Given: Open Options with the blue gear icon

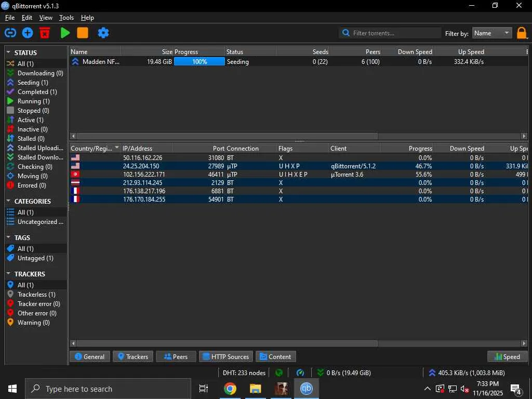Looking at the screenshot, I should [x=103, y=33].
